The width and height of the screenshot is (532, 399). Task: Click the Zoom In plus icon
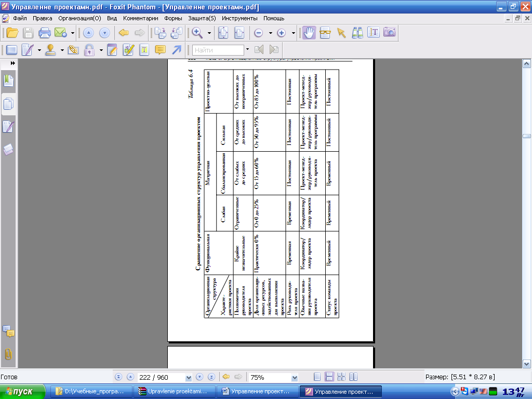(281, 33)
